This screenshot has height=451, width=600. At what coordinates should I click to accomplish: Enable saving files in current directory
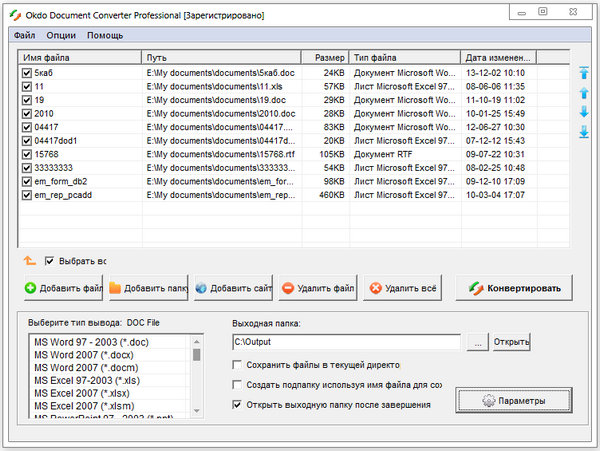tap(237, 366)
